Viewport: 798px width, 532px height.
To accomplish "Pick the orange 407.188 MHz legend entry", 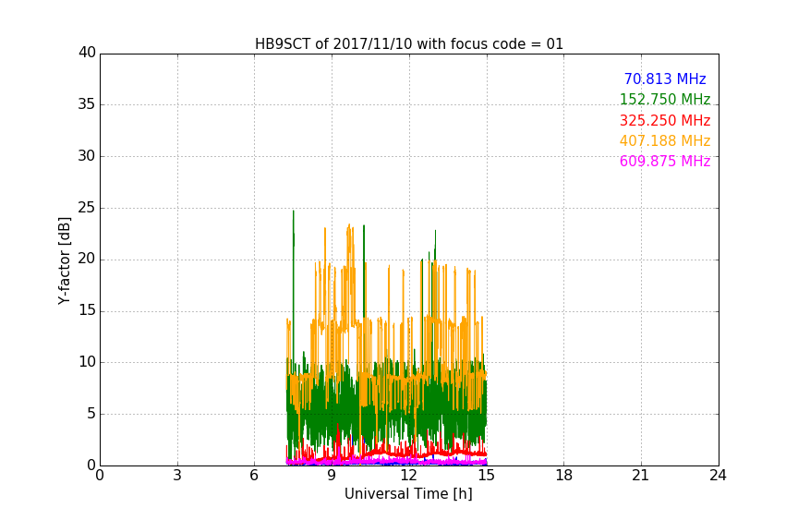I will 664,141.
